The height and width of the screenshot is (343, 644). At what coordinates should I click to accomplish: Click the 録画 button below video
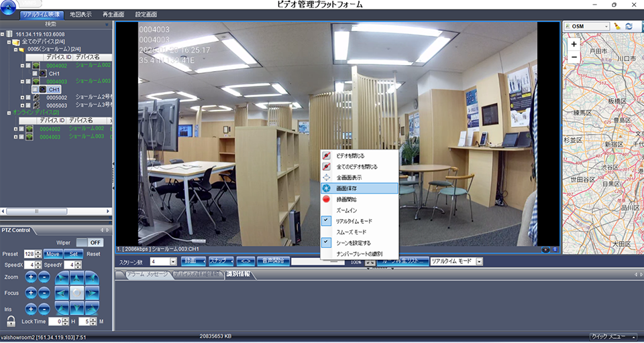tap(193, 261)
